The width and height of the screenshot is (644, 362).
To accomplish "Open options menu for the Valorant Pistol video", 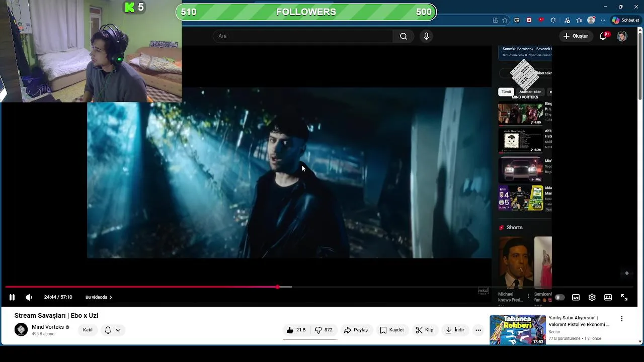I will tap(622, 319).
